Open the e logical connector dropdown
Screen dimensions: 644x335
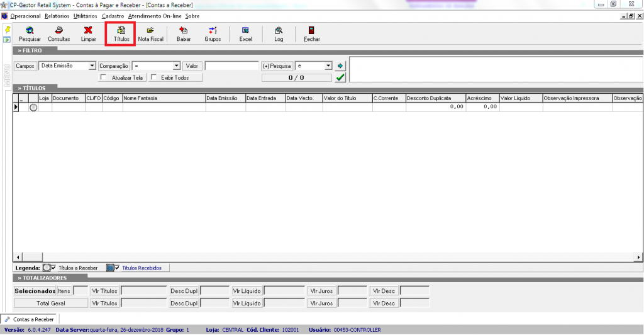328,65
